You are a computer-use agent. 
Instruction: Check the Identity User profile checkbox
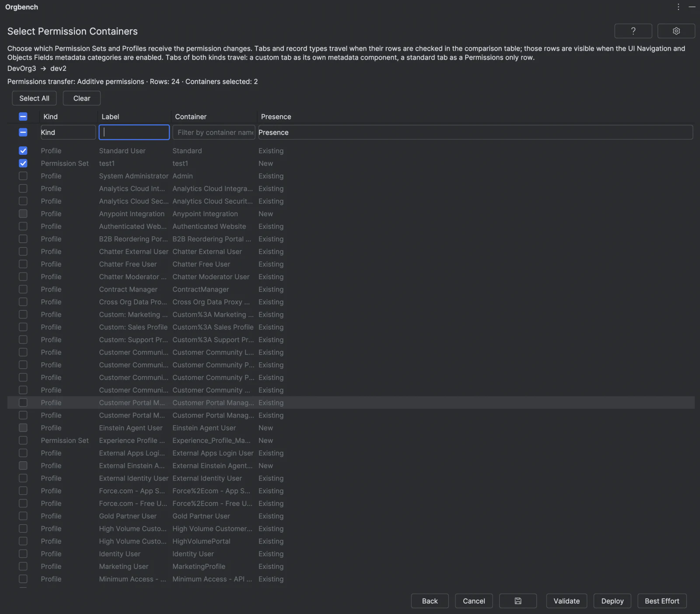coord(23,554)
